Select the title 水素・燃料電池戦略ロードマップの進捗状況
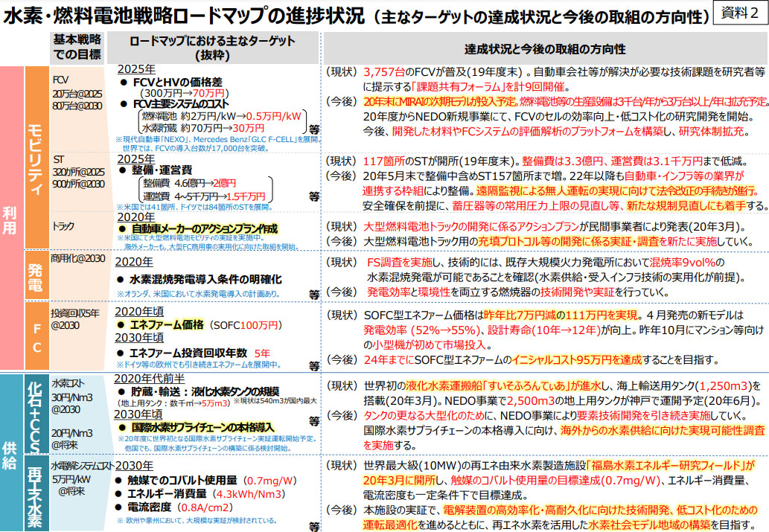This screenshot has width=769, height=532. (x=184, y=16)
